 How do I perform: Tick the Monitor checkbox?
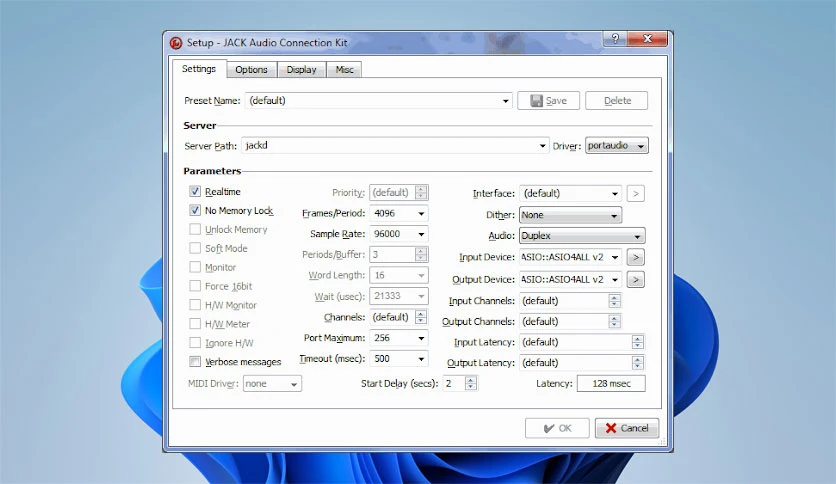(x=195, y=267)
